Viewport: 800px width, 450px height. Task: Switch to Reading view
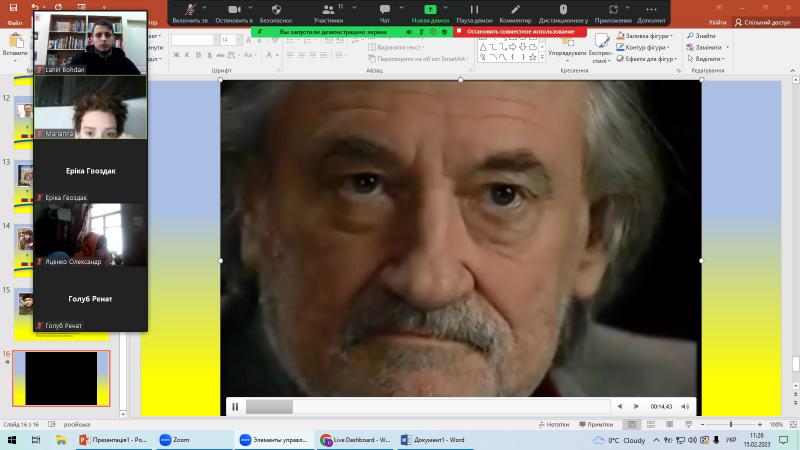(669, 424)
